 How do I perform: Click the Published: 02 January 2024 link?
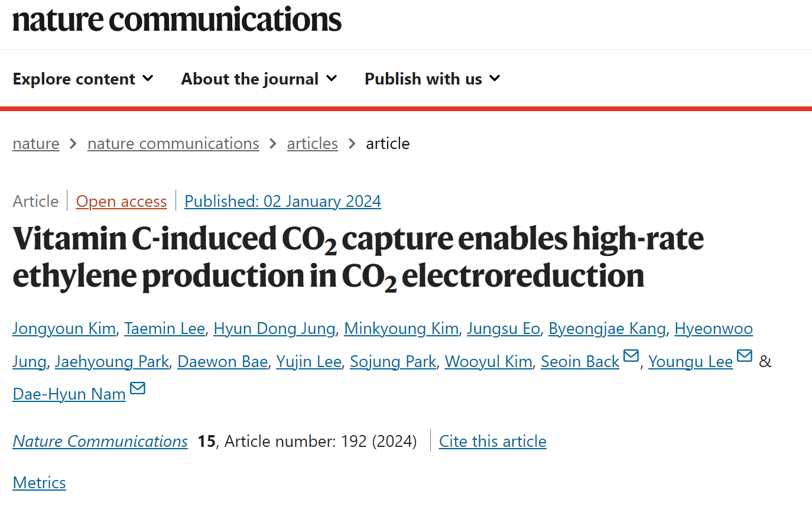click(x=283, y=202)
